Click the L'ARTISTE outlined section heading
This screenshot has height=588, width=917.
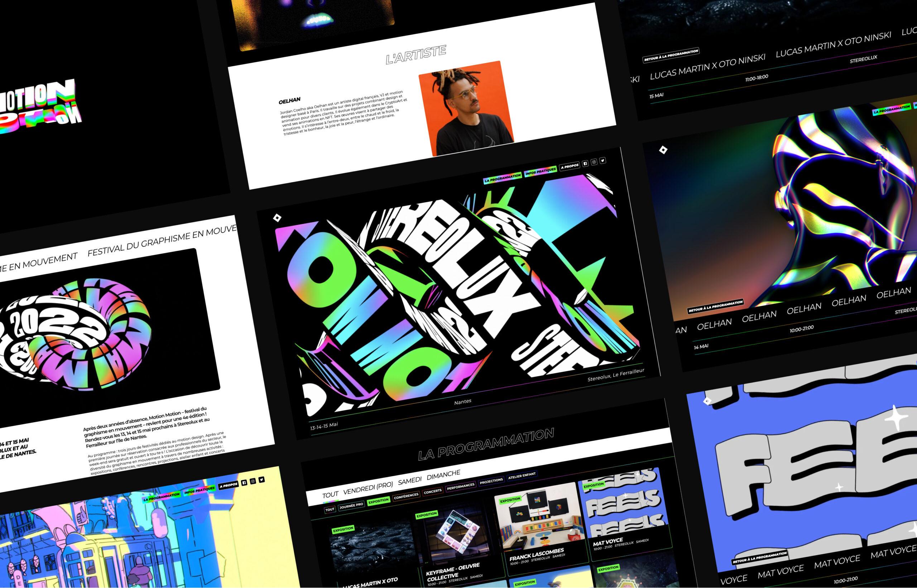pyautogui.click(x=416, y=55)
